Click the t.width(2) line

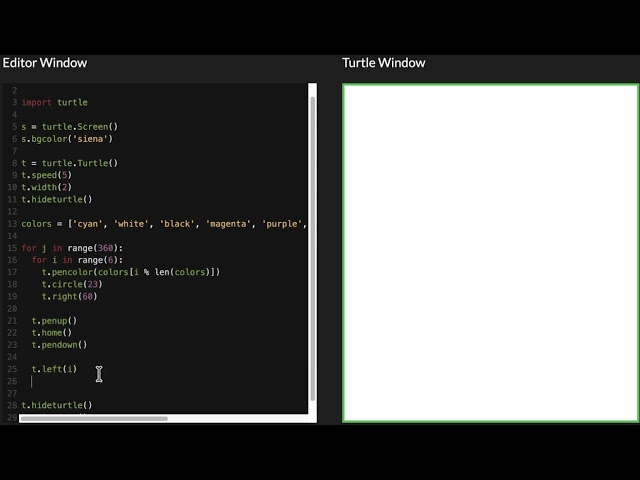[47, 187]
